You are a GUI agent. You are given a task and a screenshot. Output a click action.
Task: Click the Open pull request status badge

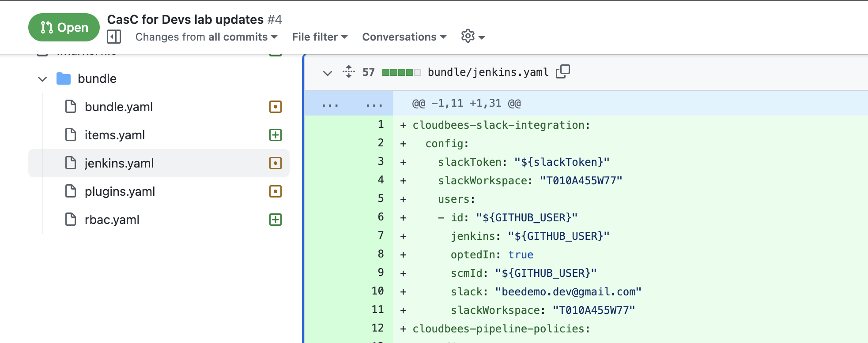tap(64, 27)
